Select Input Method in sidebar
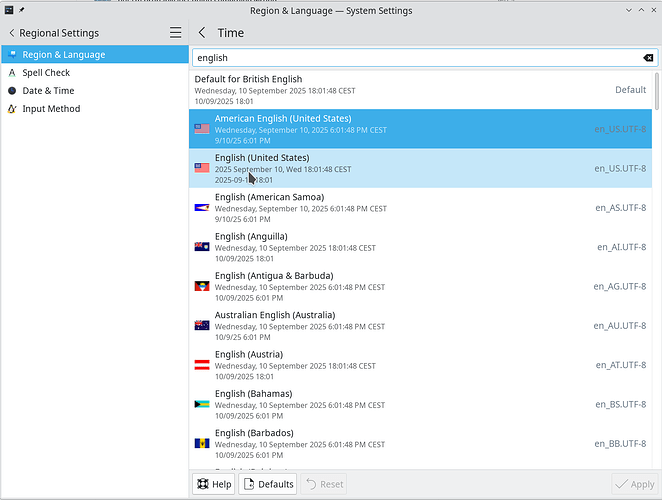662x500 pixels. (51, 109)
